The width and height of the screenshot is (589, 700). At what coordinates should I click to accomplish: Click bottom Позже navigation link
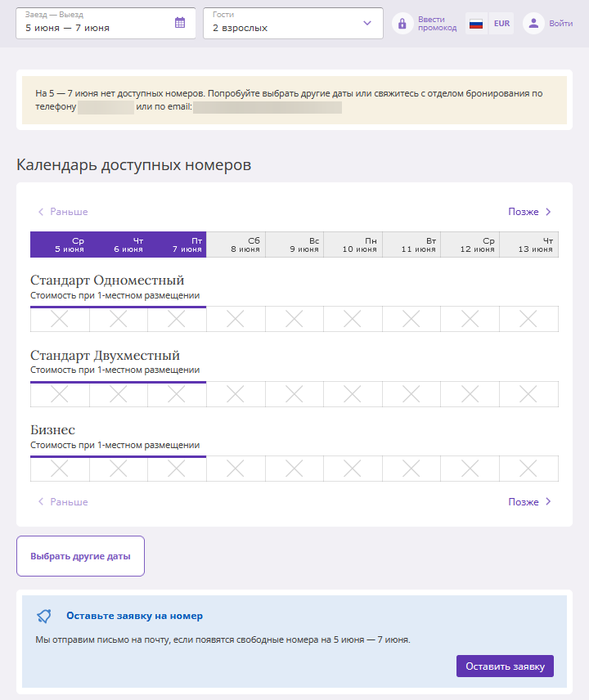coord(524,502)
